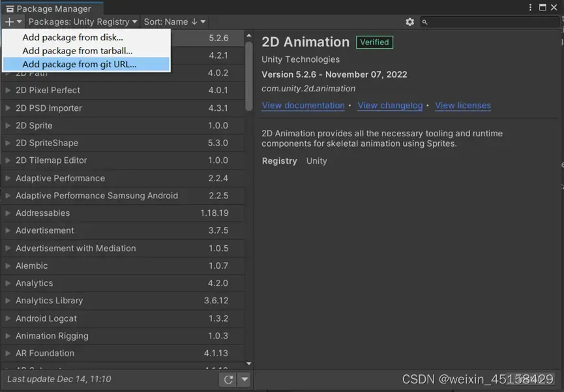Click version 4.0.1 of 2D Pixel Perfect
This screenshot has height=392, width=564.
218,91
